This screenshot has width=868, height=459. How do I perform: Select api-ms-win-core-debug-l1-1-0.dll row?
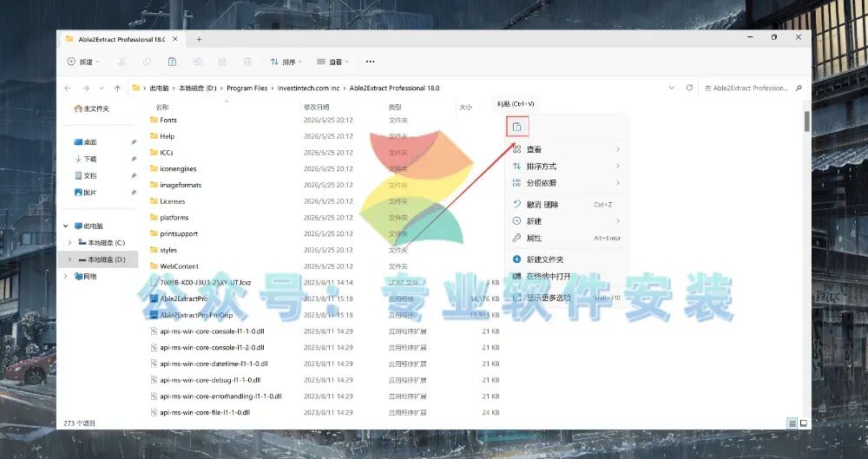pos(325,380)
